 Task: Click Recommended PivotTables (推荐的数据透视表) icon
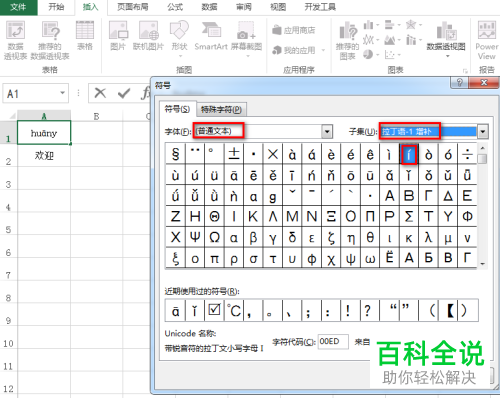coord(50,40)
